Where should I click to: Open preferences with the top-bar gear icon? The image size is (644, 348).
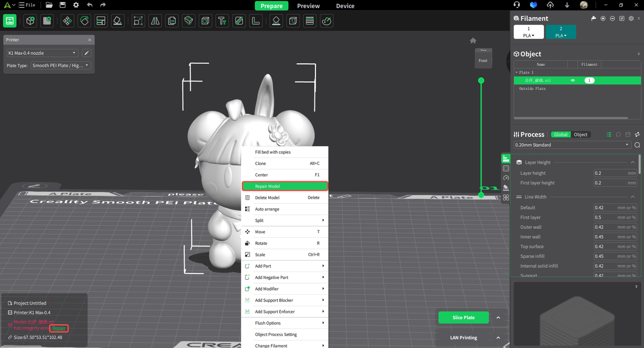coord(76,5)
